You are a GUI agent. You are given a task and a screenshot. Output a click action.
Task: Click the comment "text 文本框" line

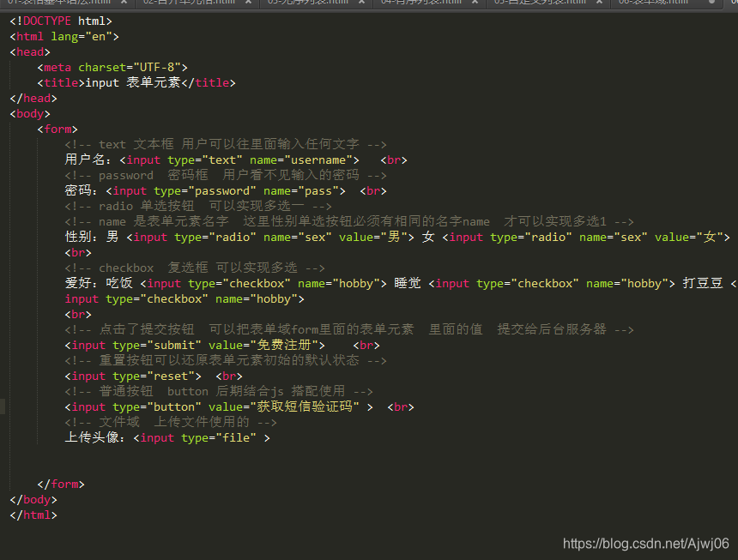[x=226, y=144]
